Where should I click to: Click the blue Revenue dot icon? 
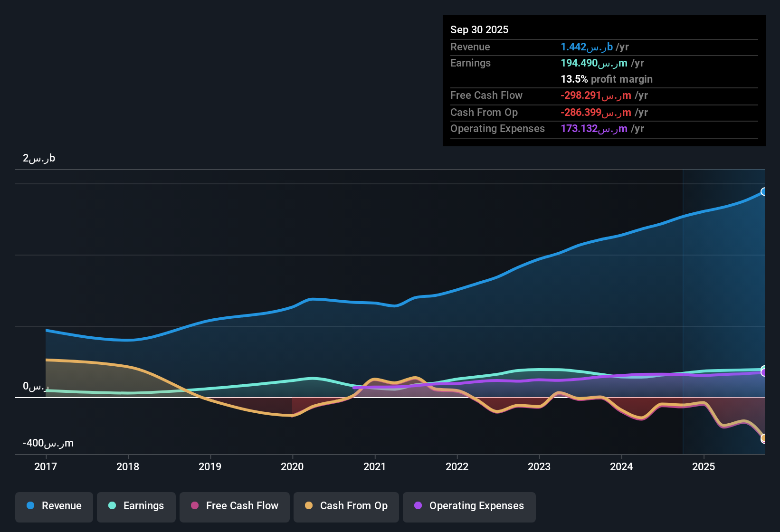coord(30,506)
